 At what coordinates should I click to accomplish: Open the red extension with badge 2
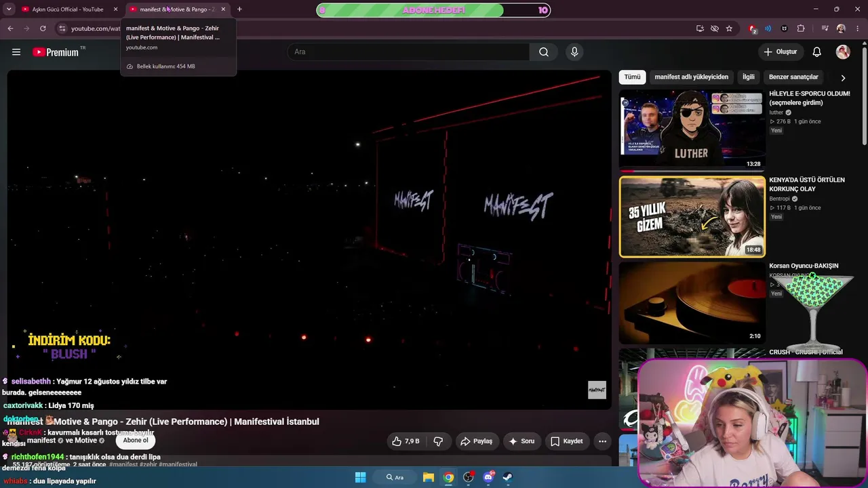[752, 28]
